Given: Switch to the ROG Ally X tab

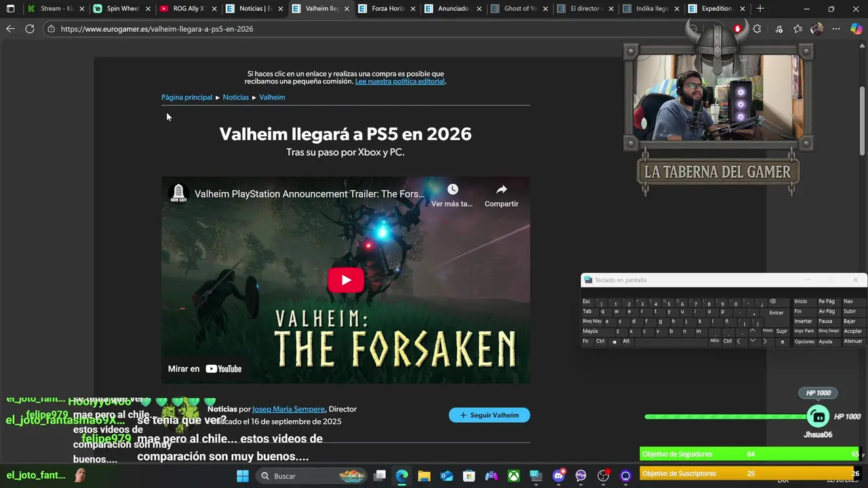Looking at the screenshot, I should pos(189,9).
